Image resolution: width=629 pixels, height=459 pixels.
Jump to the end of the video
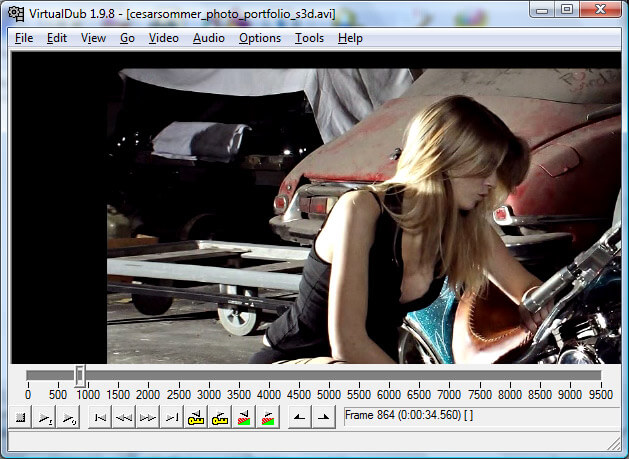(x=172, y=418)
